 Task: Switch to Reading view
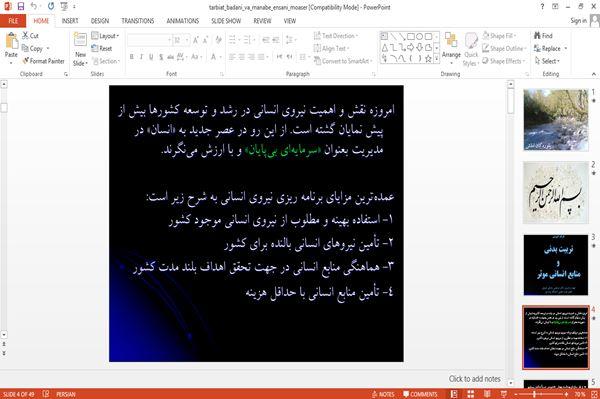pos(487,394)
